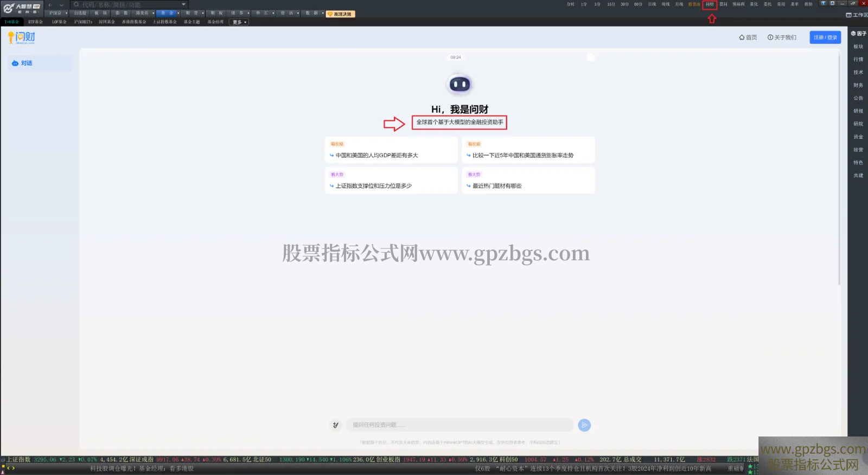Image resolution: width=868 pixels, height=475 pixels.
Task: Switch to the ETF基金 tab
Action: (36, 22)
